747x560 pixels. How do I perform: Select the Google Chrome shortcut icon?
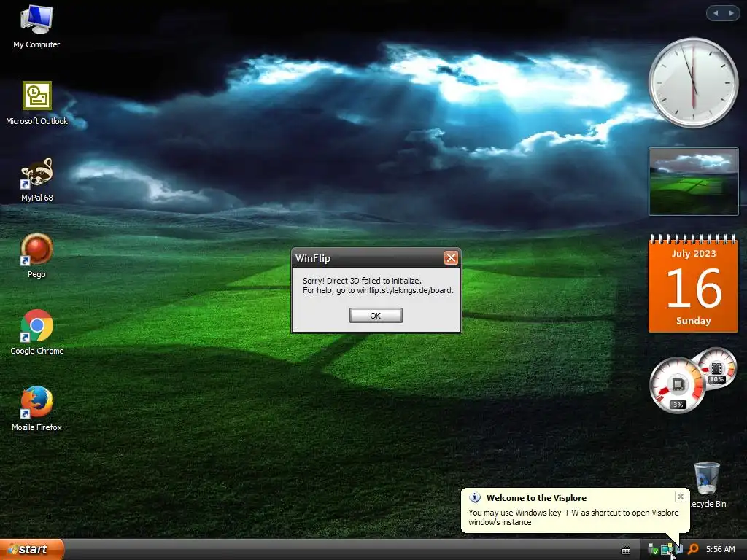click(36, 332)
